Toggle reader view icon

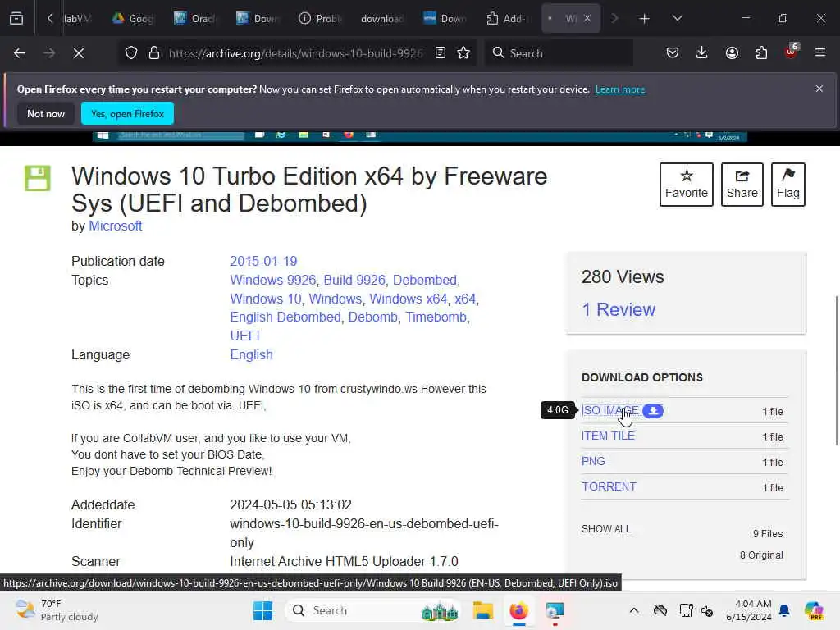[441, 53]
